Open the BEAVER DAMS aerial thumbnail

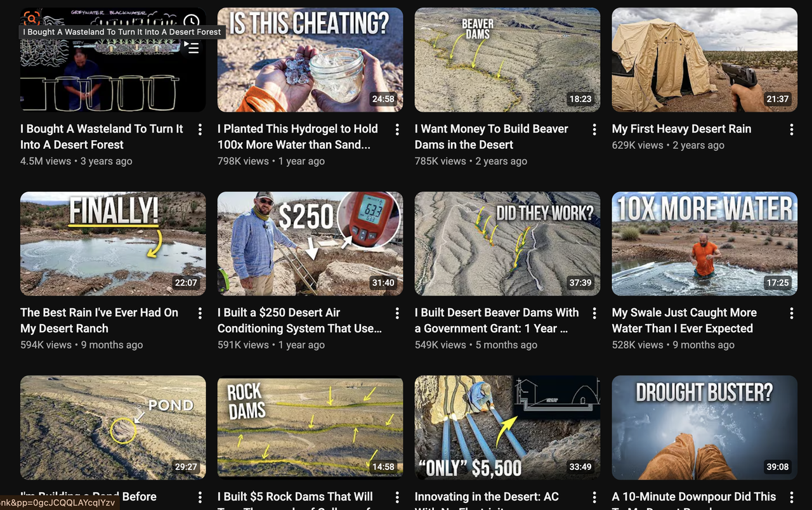(x=507, y=60)
